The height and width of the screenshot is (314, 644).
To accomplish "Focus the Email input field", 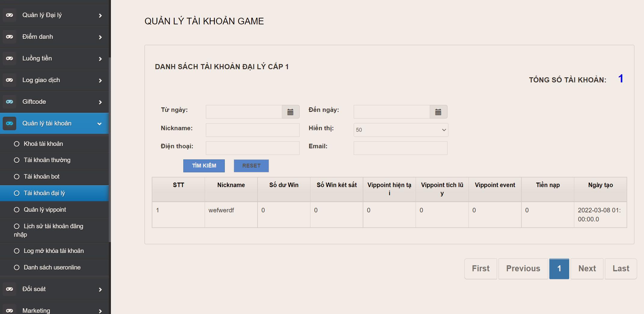I will click(x=401, y=148).
